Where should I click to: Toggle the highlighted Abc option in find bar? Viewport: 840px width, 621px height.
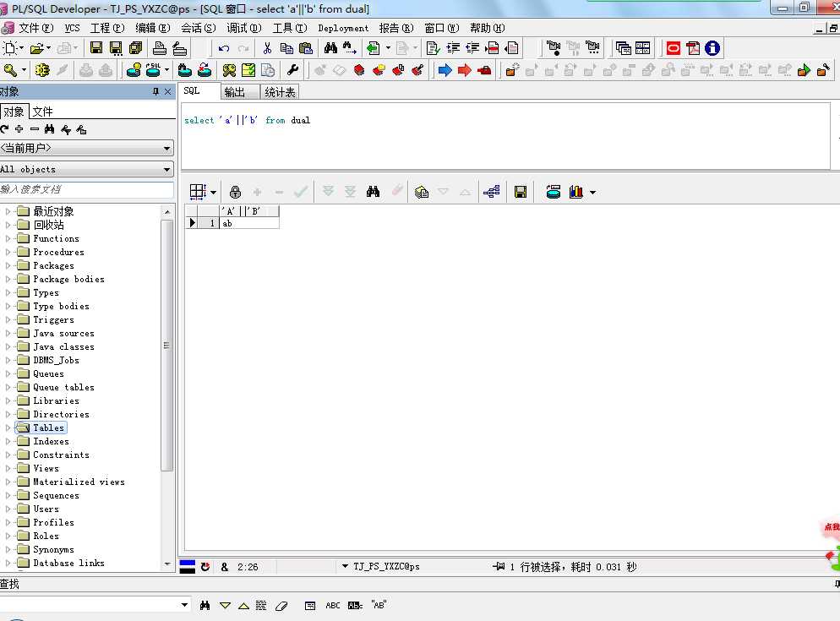(355, 606)
